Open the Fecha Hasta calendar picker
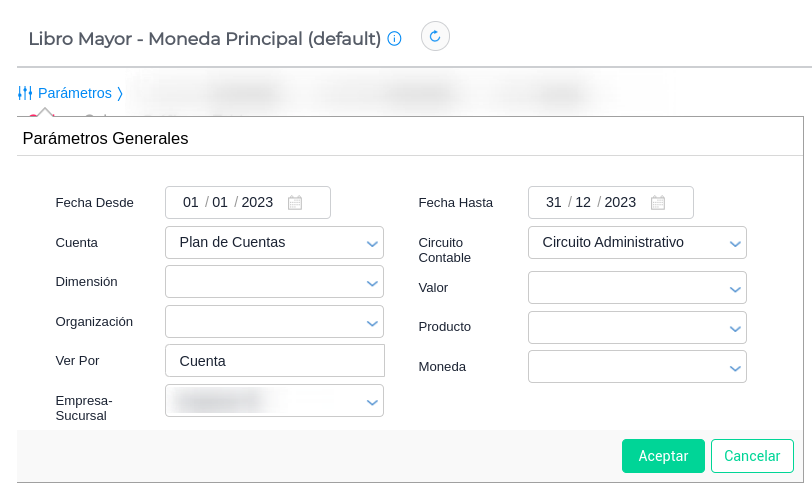Viewport: 812px width, 494px height. click(658, 202)
